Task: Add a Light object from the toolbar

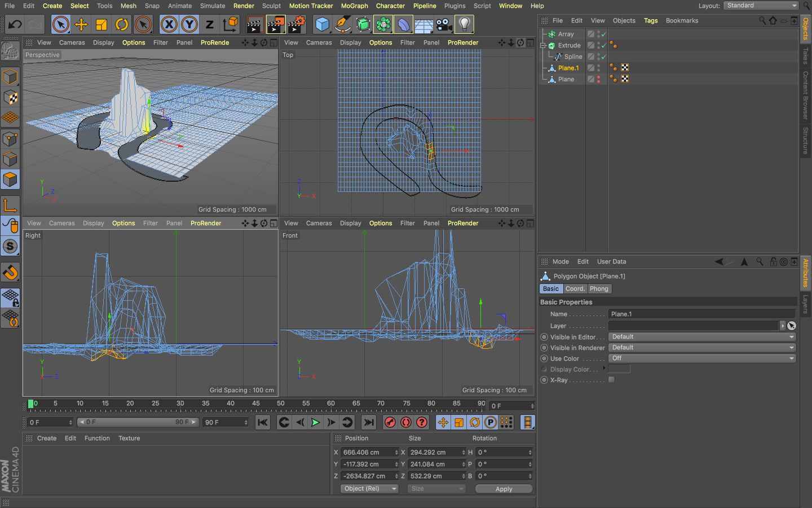Action: point(464,24)
